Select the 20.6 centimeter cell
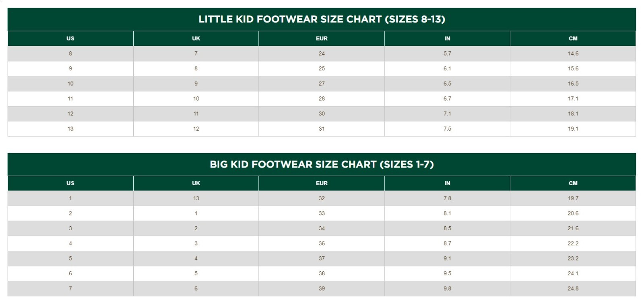The image size is (644, 303). (573, 213)
